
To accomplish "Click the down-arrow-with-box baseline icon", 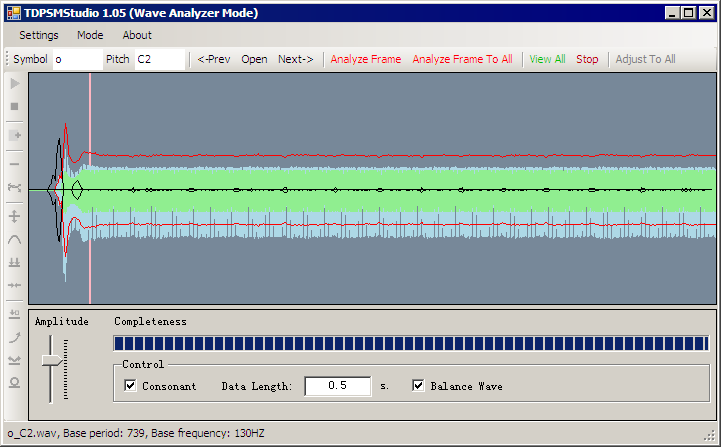I will [15, 314].
